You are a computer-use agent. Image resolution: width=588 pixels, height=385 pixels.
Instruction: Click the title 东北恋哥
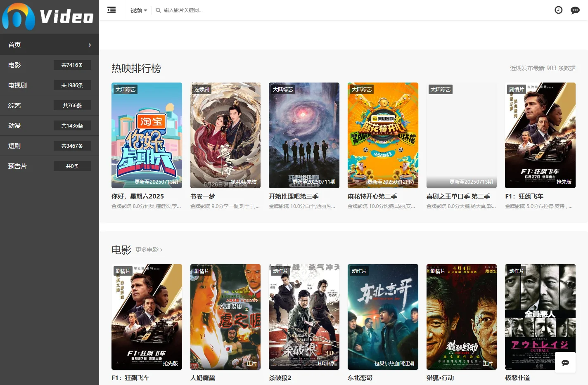pyautogui.click(x=360, y=378)
